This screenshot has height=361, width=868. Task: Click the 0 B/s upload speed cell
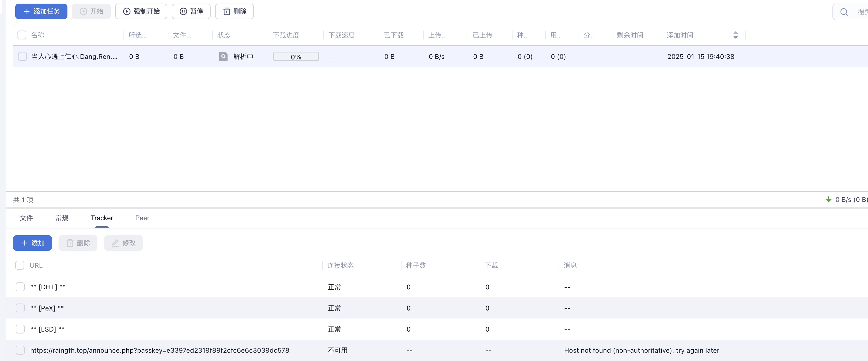[437, 56]
